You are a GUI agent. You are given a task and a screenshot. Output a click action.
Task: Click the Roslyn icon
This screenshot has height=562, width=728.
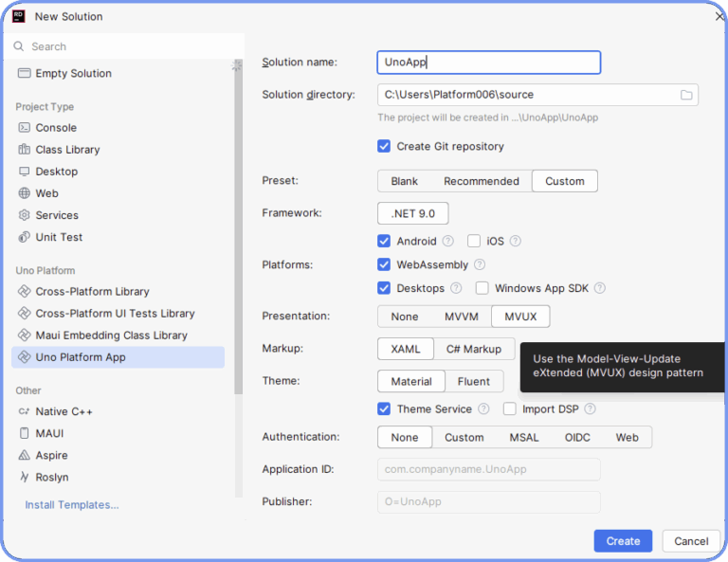pyautogui.click(x=24, y=477)
